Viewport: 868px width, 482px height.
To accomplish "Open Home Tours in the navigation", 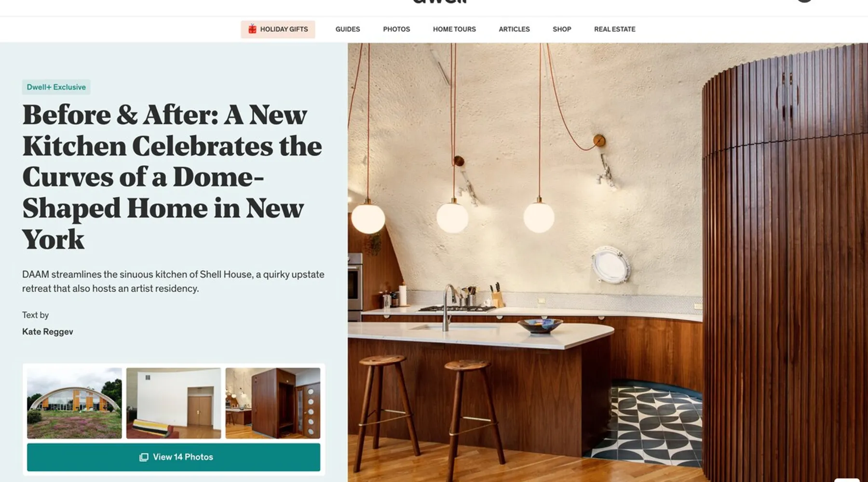I will (454, 29).
